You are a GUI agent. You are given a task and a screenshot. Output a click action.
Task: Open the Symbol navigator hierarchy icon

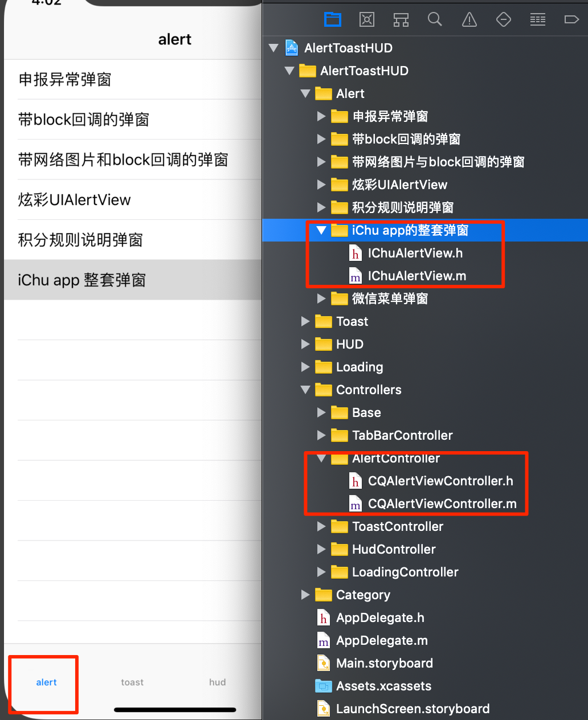[x=401, y=20]
